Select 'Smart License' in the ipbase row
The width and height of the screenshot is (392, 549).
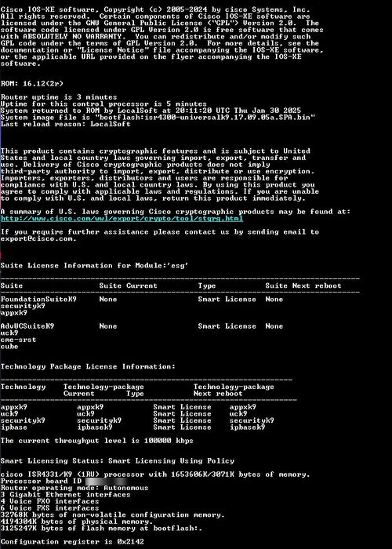pos(182,427)
